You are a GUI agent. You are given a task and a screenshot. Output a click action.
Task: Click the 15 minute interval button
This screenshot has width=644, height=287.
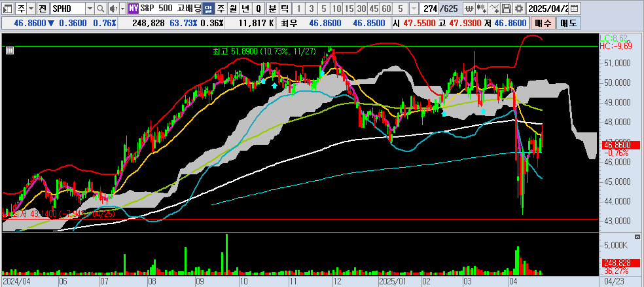(349, 9)
